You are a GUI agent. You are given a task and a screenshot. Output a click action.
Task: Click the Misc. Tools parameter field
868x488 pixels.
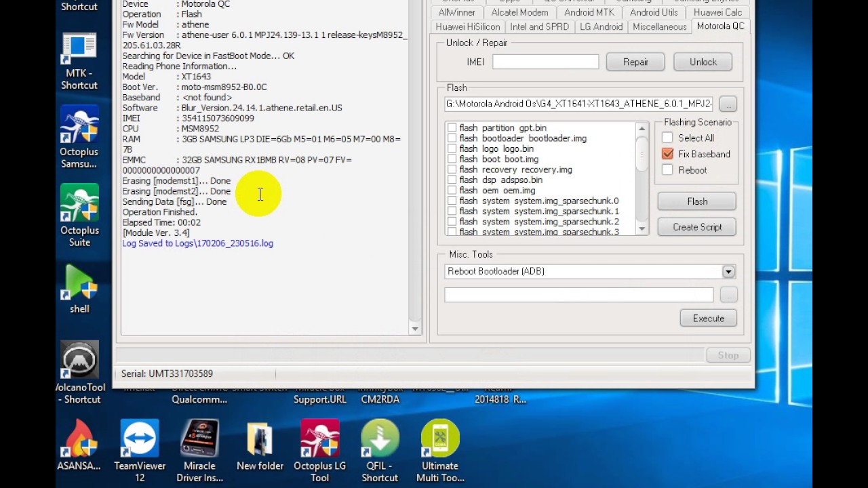(x=579, y=295)
